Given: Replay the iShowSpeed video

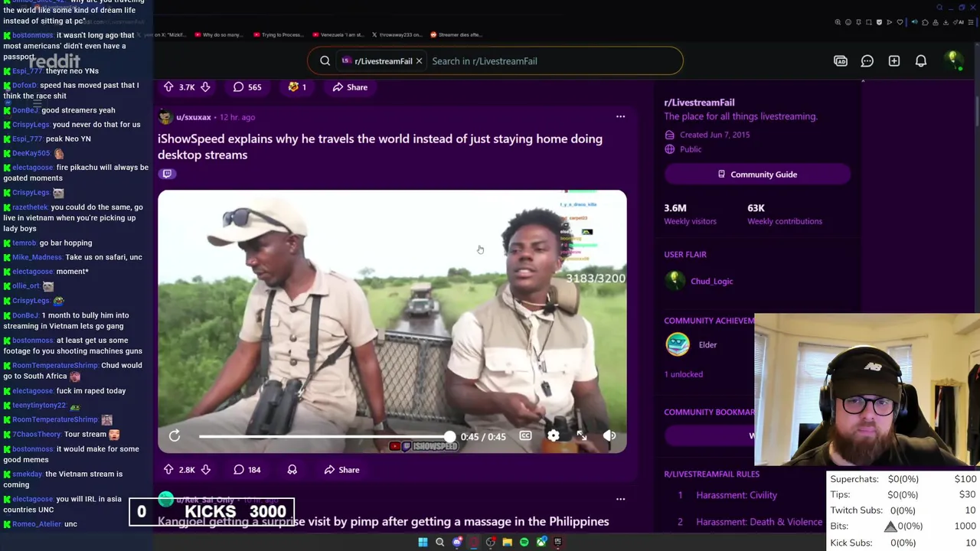Looking at the screenshot, I should pyautogui.click(x=175, y=436).
